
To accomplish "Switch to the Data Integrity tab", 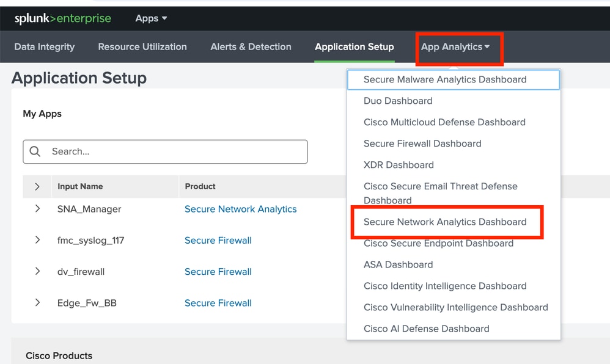I will tap(45, 46).
